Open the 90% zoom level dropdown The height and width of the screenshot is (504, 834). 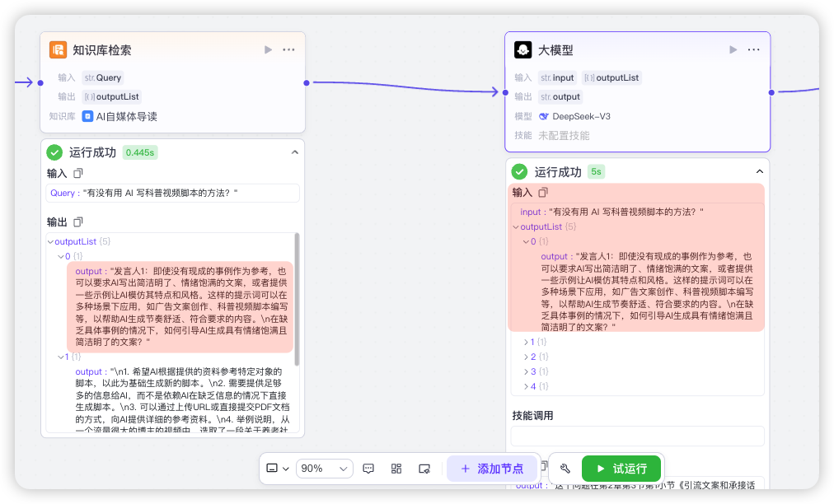pos(324,469)
